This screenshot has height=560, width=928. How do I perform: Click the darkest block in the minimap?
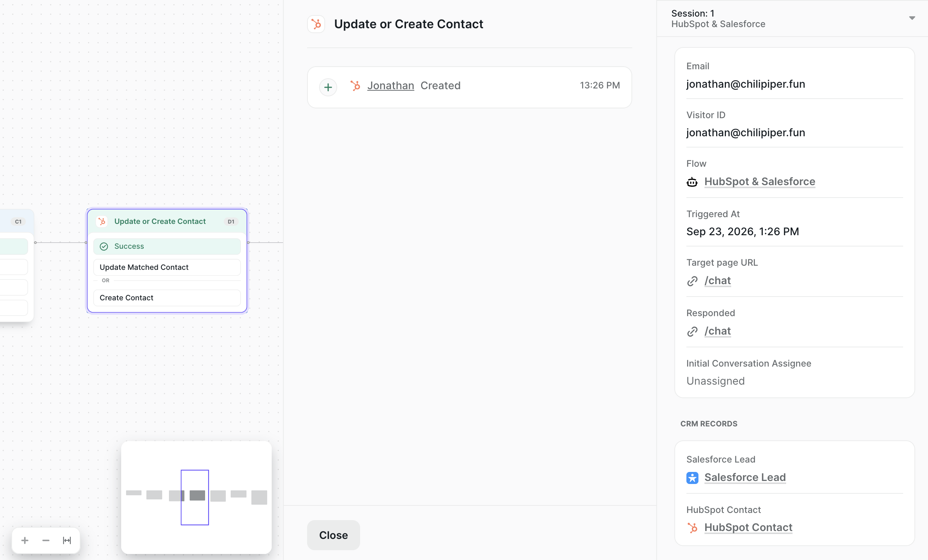click(197, 495)
